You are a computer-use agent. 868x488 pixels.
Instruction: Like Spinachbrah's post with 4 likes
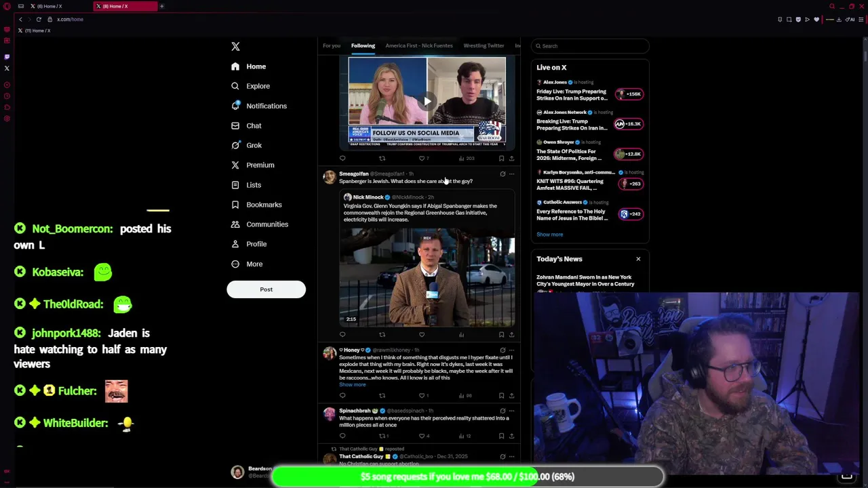point(423,436)
